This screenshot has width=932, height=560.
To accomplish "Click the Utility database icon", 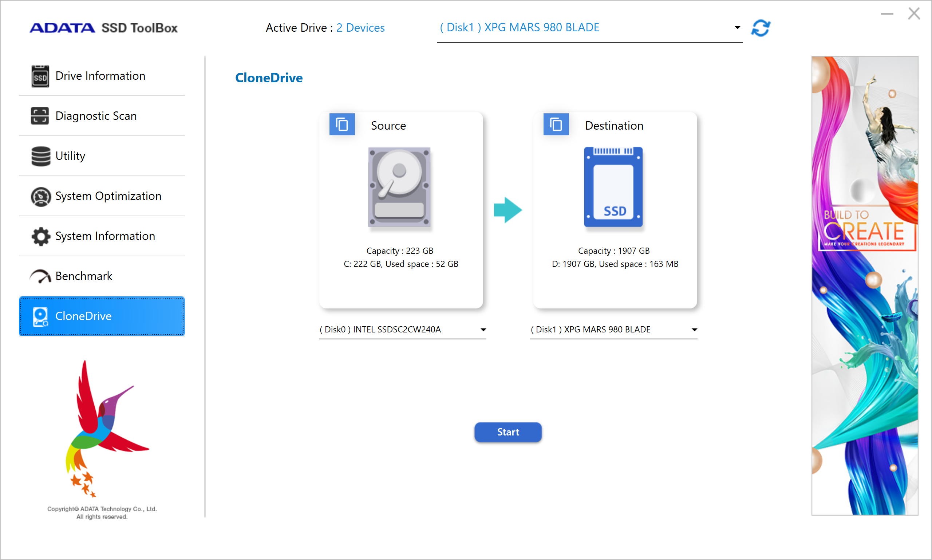I will [x=41, y=156].
